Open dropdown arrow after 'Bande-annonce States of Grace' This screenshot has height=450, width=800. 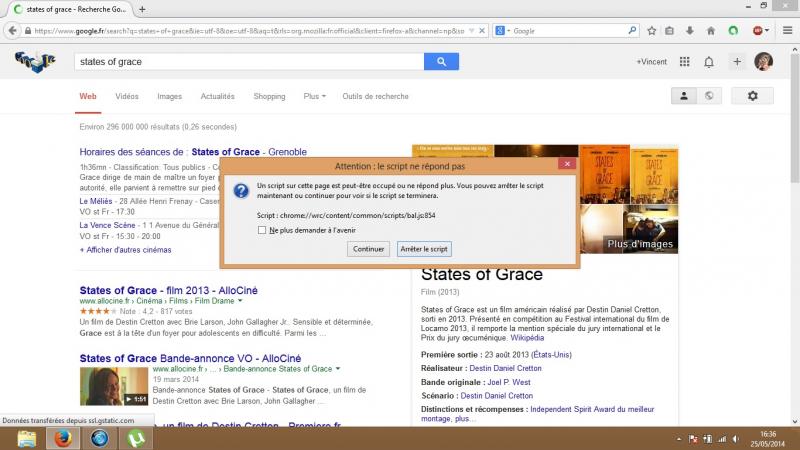pos(338,369)
